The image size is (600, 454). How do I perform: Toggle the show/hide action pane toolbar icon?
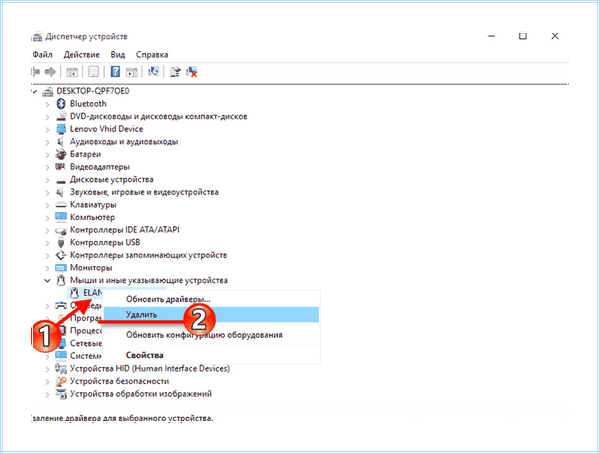click(x=132, y=72)
